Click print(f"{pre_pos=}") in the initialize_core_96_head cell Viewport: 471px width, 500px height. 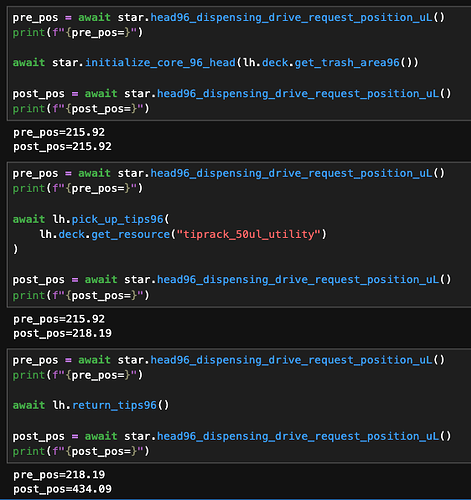point(78,32)
